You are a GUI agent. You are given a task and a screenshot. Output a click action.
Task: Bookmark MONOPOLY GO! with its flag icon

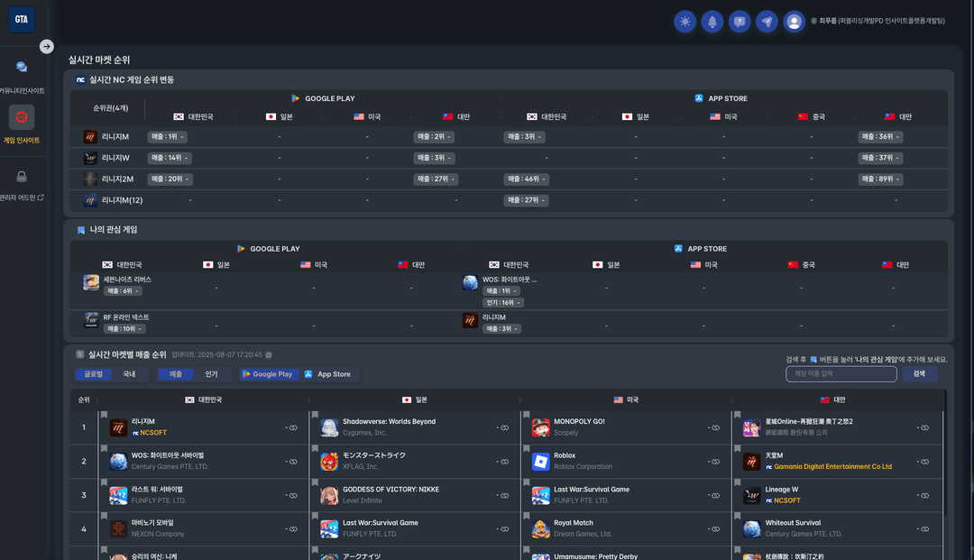pyautogui.click(x=526, y=416)
